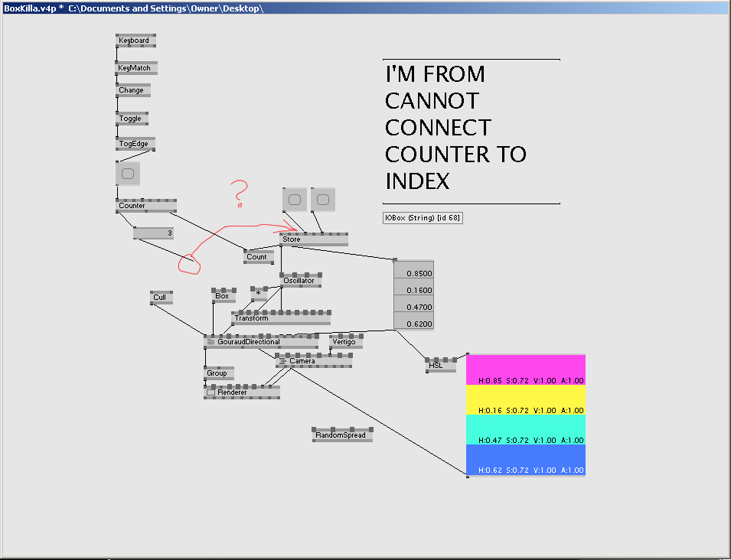Click the value field showing 0.1600

coord(413,287)
